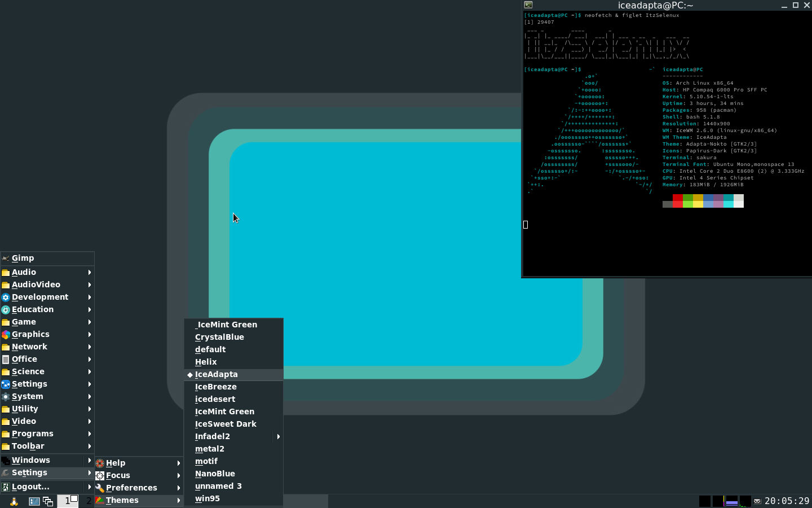
Task: Expand the Utility submenu
Action: coord(47,409)
